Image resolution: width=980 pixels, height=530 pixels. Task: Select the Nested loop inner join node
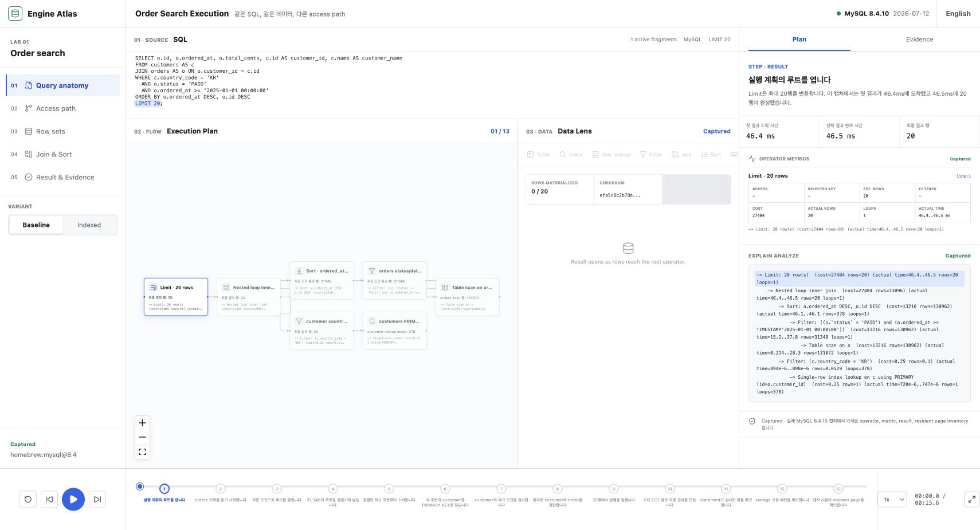click(x=249, y=297)
